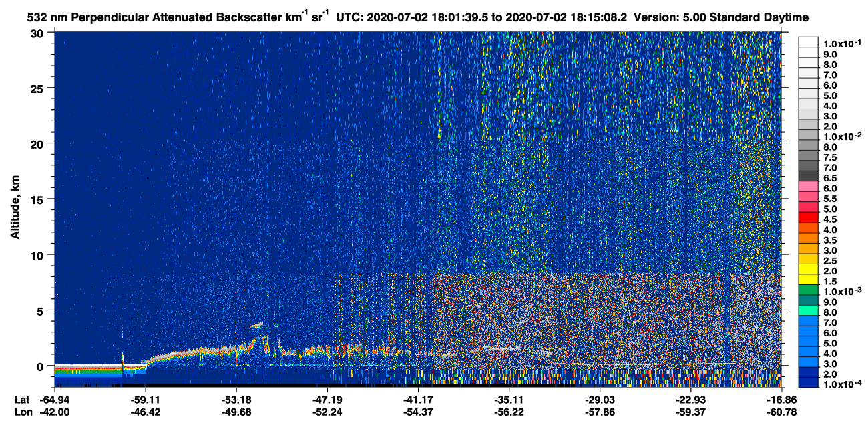Click the end time "2020-07-02 18:15:08.2"

tap(565, 17)
